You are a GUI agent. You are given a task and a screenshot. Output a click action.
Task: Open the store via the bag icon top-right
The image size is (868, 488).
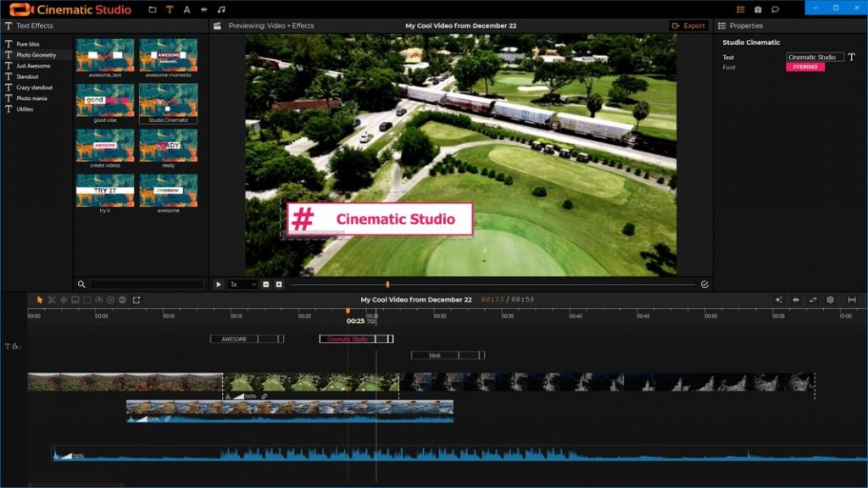point(759,9)
